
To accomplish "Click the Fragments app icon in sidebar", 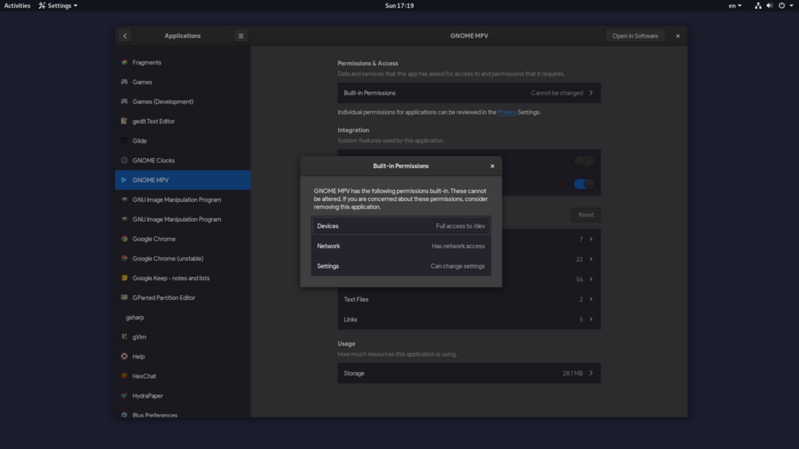I will click(x=124, y=62).
